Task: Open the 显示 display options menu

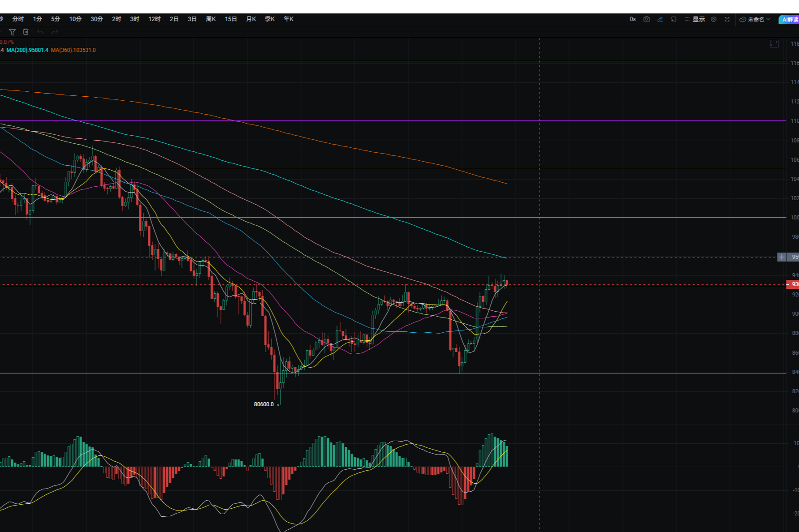Action: click(x=695, y=19)
